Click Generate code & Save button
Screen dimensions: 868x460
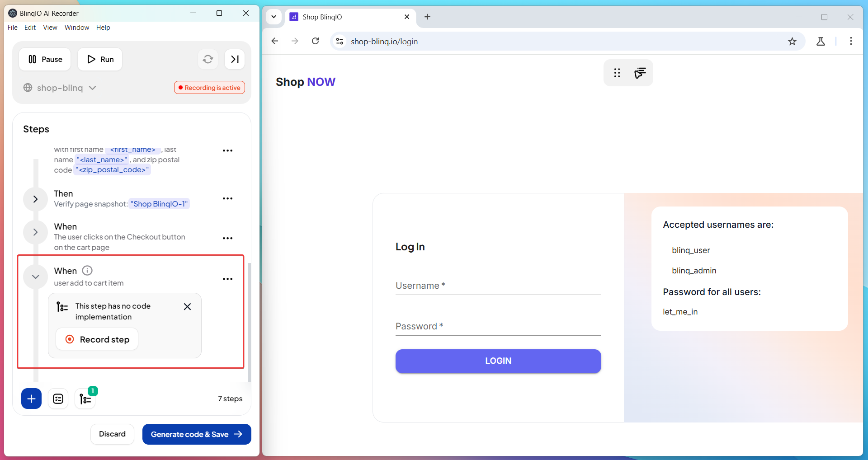click(x=197, y=434)
